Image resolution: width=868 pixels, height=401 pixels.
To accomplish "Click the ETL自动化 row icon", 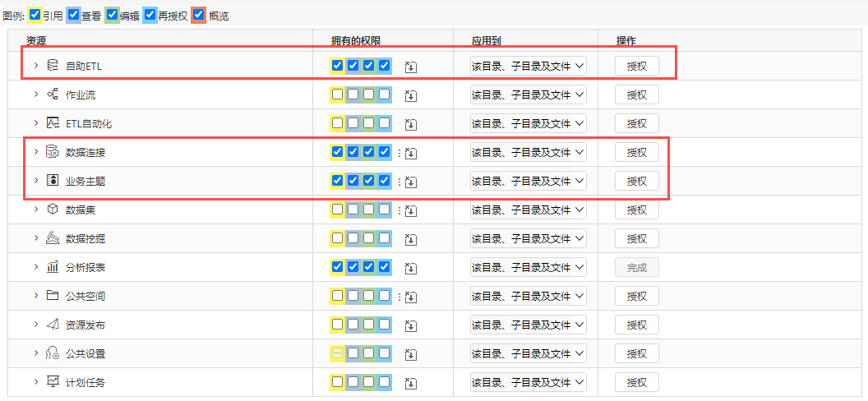I will (x=53, y=123).
